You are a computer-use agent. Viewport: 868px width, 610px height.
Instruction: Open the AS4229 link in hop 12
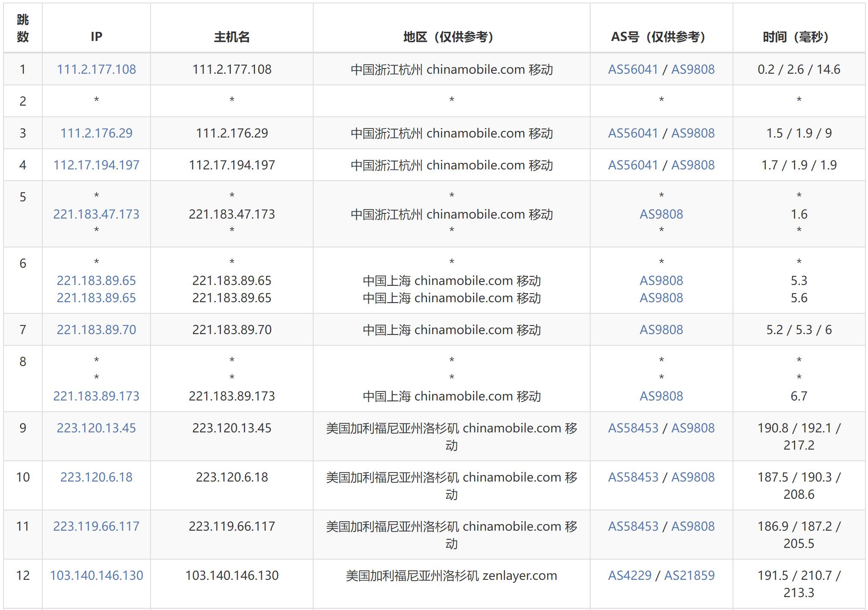(629, 576)
